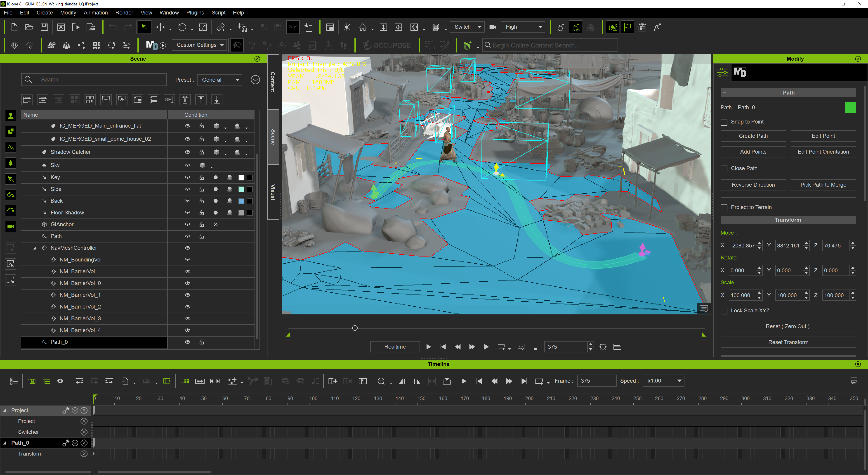
Task: Collapse the Path_0 timeline track
Action: 5,443
